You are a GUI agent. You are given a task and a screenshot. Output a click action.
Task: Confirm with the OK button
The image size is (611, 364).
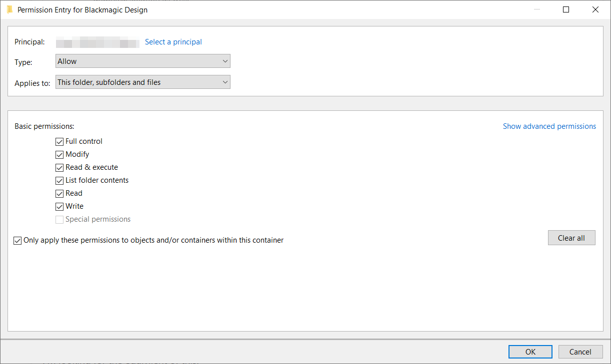pyautogui.click(x=530, y=352)
